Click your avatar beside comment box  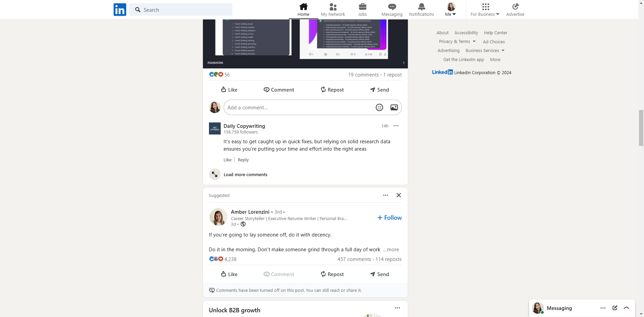click(x=215, y=107)
